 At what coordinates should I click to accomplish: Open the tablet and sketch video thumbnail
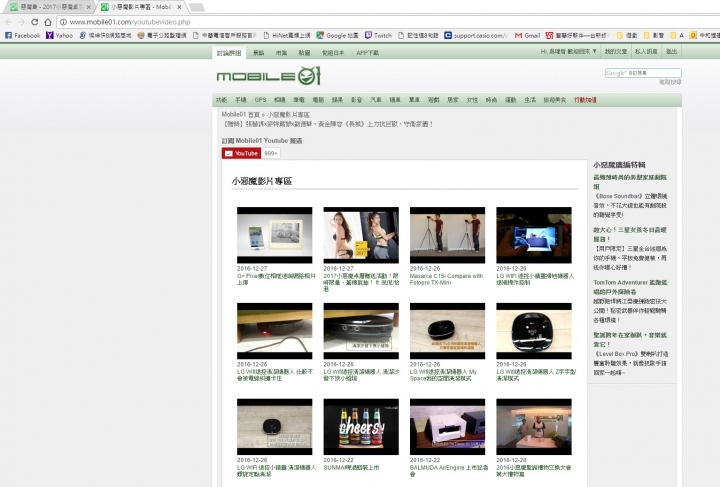[275, 235]
